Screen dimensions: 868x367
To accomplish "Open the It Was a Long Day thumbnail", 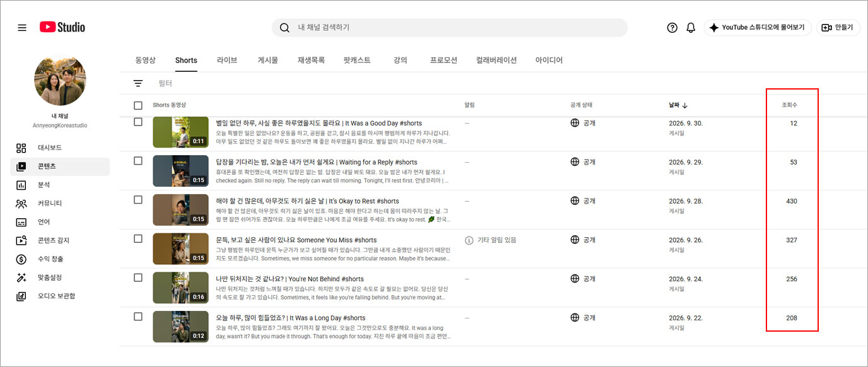I will click(180, 327).
